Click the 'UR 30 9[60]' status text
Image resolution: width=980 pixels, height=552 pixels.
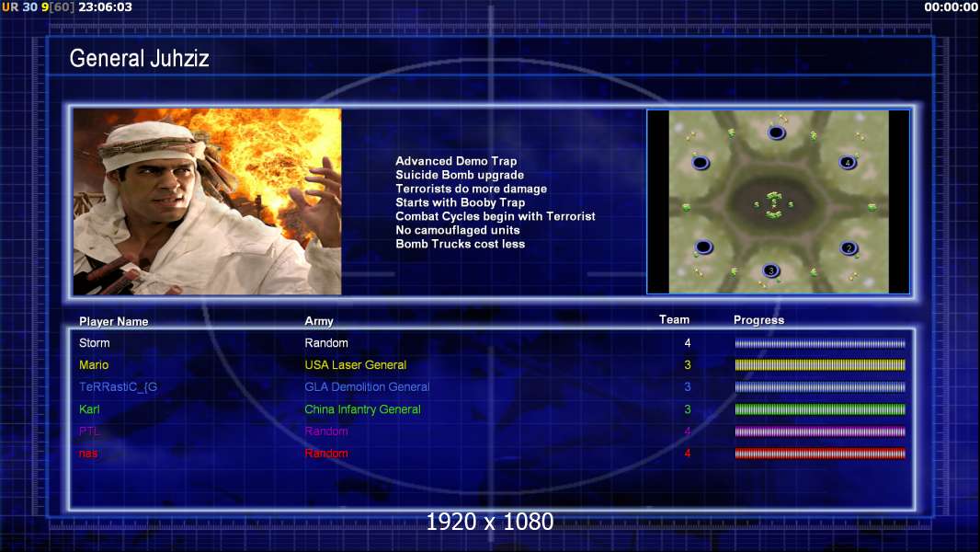(x=38, y=6)
